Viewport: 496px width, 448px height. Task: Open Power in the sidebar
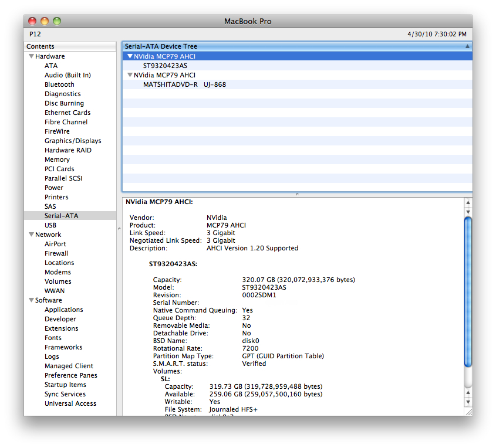(54, 188)
